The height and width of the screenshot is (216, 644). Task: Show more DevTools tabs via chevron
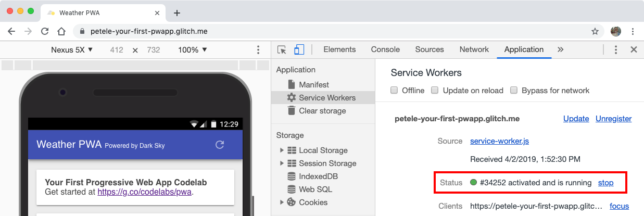(560, 50)
